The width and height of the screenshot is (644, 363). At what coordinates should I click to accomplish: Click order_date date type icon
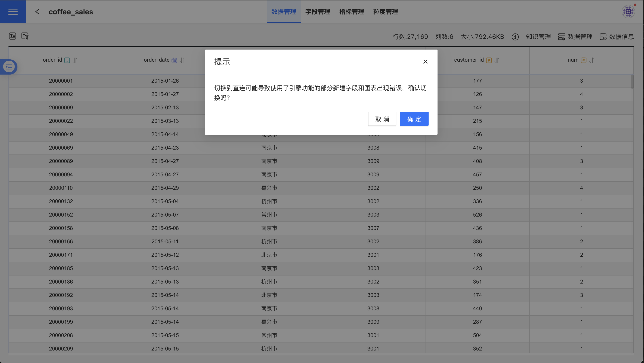pos(174,60)
